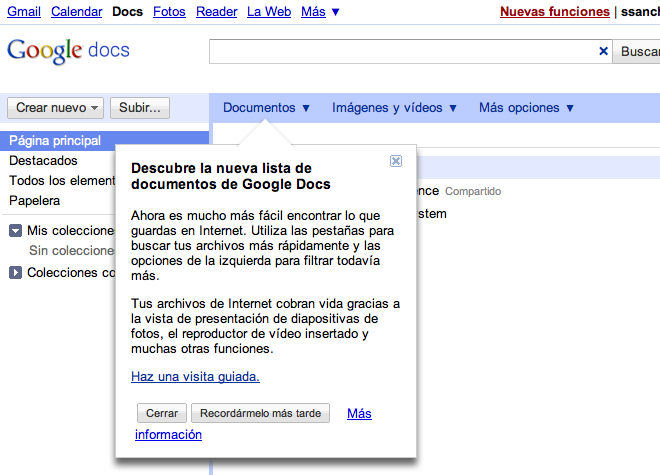
Task: Close the popup with the X icon
Action: point(396,161)
